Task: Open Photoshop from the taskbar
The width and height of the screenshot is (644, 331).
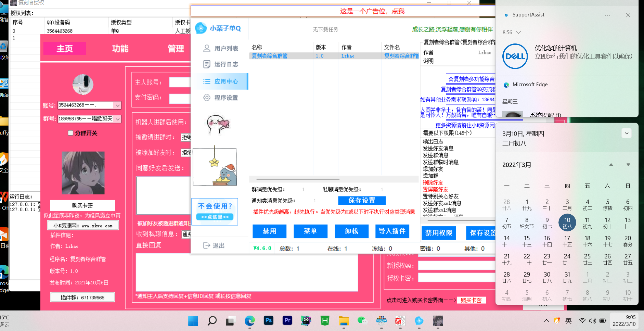Action: pyautogui.click(x=268, y=321)
